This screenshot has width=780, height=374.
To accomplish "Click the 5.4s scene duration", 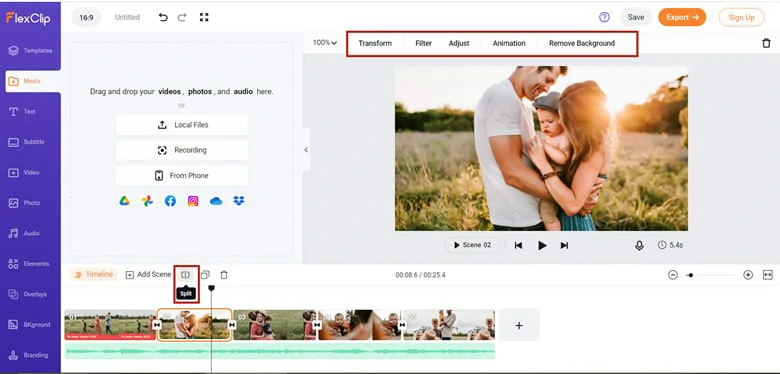I will click(670, 245).
